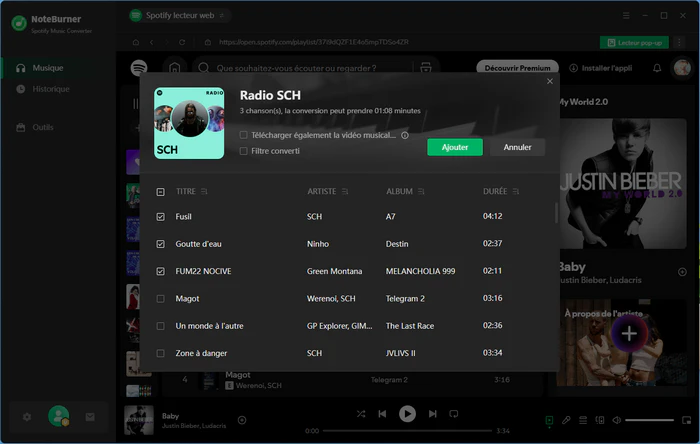Open the hamburger menu in title bar
Screen dimensions: 700x444
coord(626,16)
